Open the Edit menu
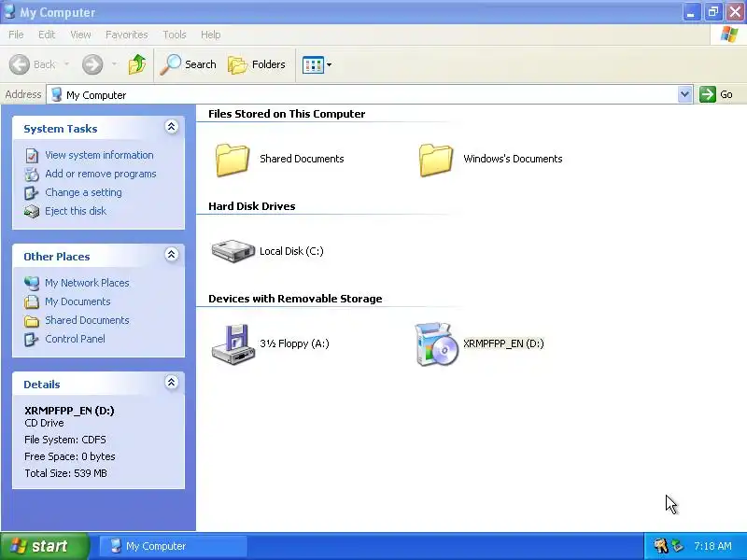The width and height of the screenshot is (747, 560). click(47, 35)
